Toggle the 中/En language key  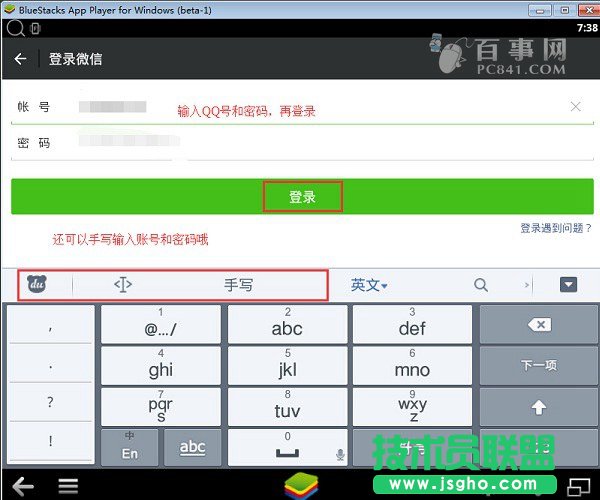(130, 447)
